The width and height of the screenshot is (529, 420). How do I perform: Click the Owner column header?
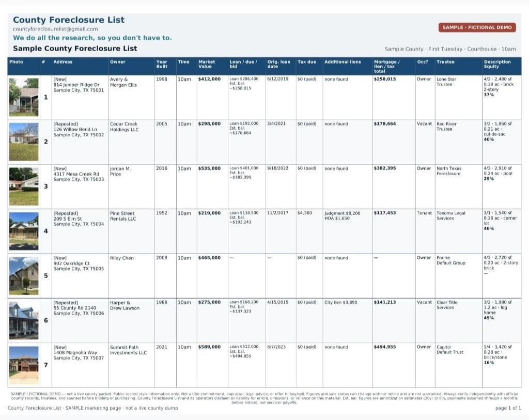click(117, 62)
